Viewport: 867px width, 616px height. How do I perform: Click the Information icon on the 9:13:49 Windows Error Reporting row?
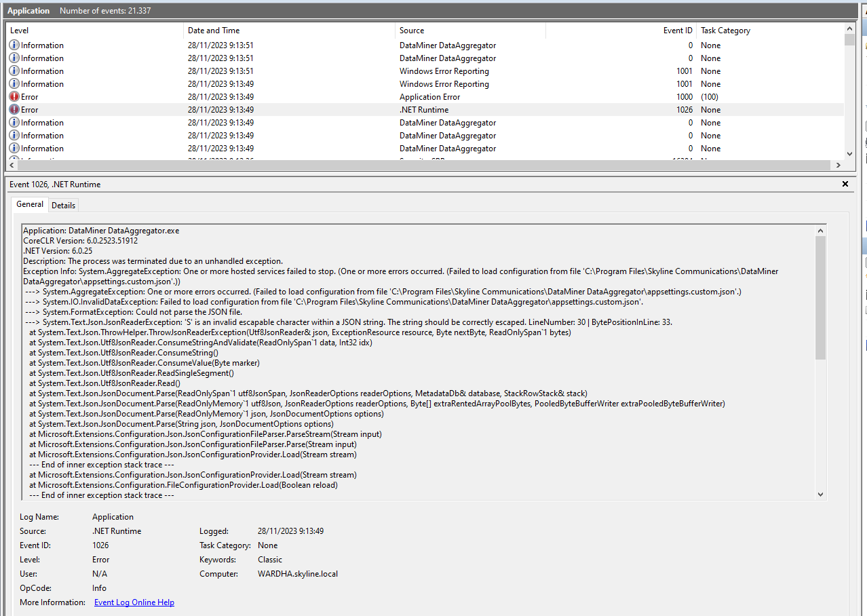tap(14, 84)
